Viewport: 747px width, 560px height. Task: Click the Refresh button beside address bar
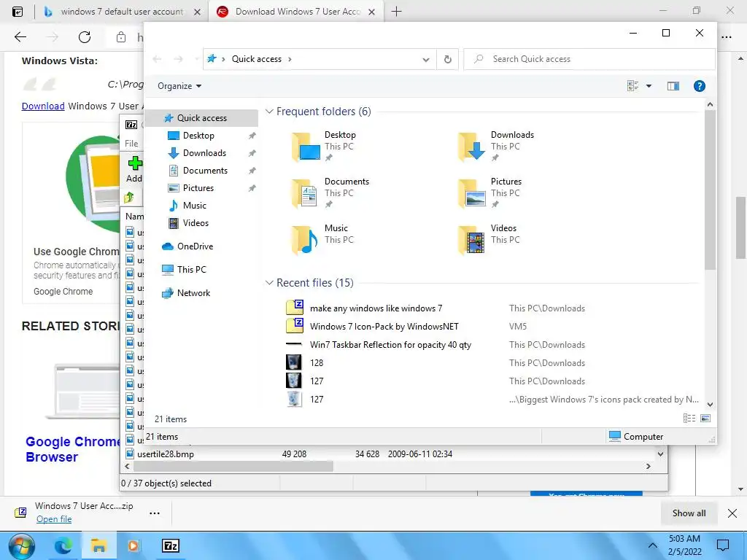(447, 59)
